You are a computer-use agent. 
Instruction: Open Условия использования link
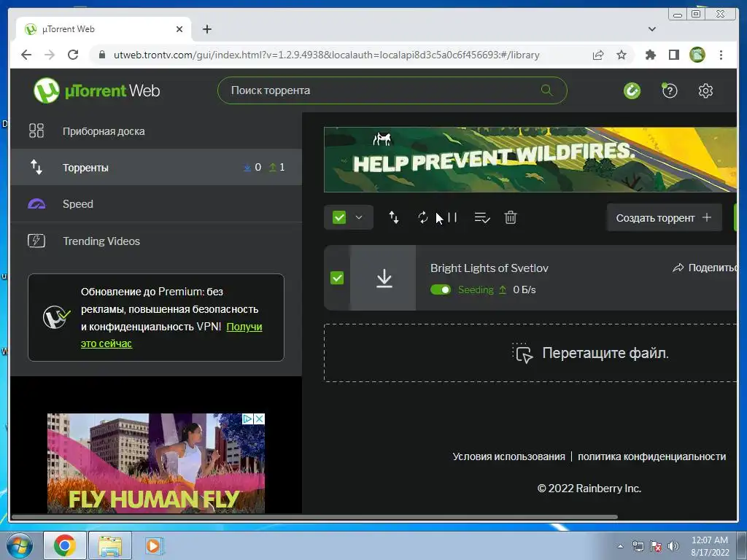(x=508, y=456)
